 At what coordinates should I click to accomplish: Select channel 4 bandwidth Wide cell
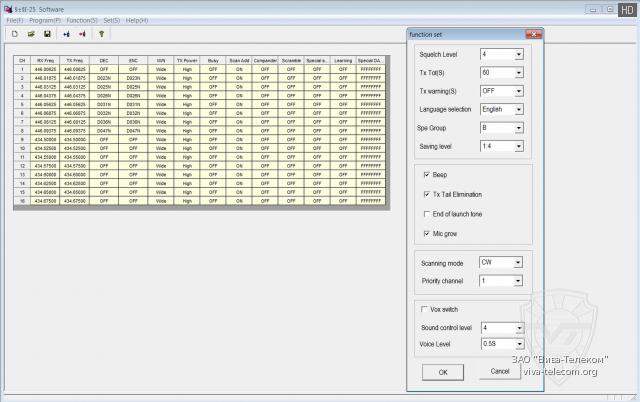point(161,96)
